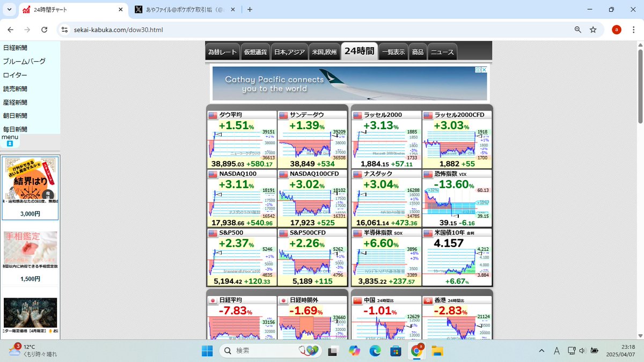Open the 結界はり 3,000円 ad
The width and height of the screenshot is (644, 362).
click(x=30, y=188)
